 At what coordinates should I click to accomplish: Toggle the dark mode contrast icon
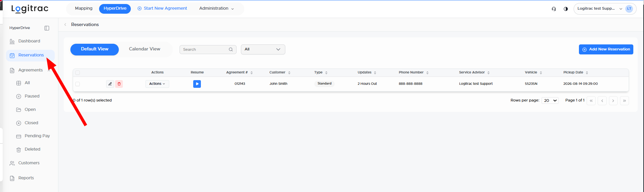tap(566, 9)
